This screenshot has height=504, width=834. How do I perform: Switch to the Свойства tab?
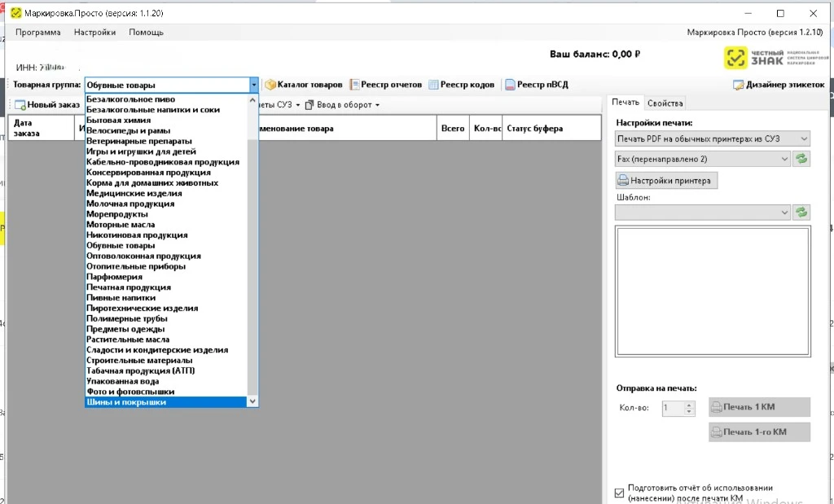click(x=665, y=103)
